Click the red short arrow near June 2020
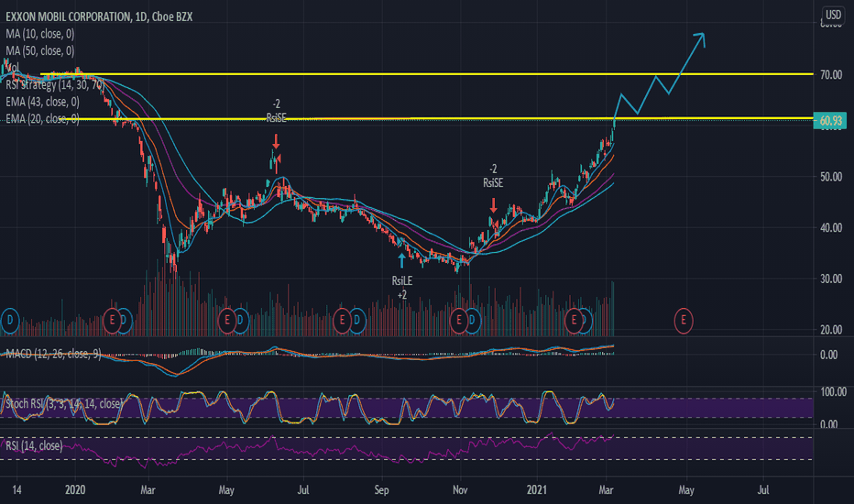The image size is (854, 504). click(276, 142)
